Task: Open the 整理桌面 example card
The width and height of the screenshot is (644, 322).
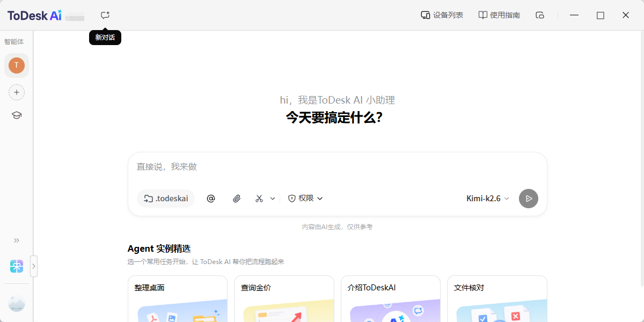Action: click(x=178, y=299)
